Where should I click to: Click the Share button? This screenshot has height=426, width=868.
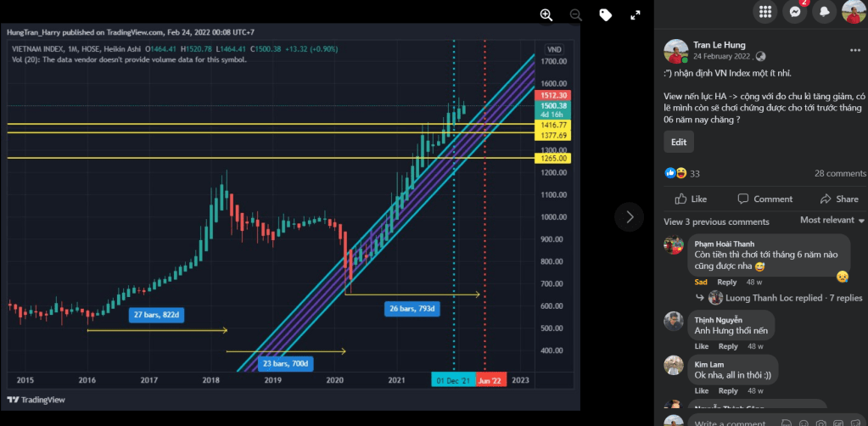(x=839, y=199)
